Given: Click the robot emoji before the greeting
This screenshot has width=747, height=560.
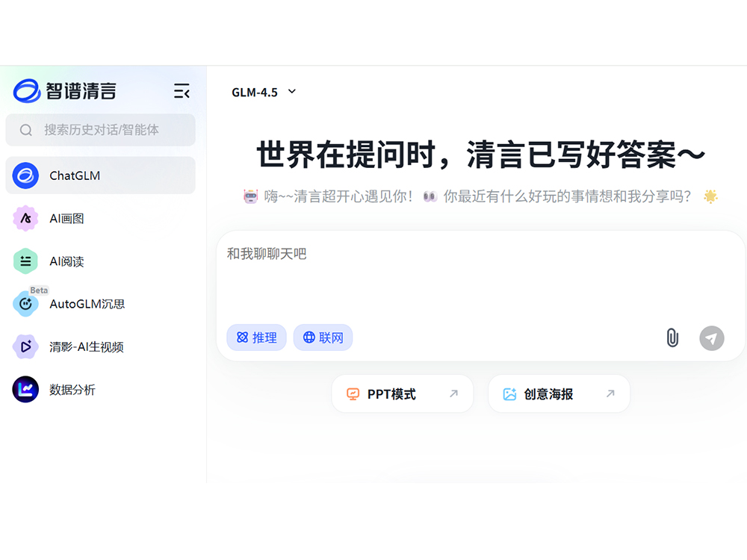Looking at the screenshot, I should 250,196.
